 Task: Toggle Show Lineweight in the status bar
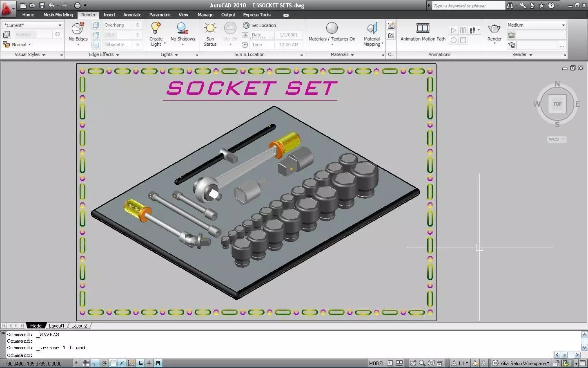click(149, 363)
